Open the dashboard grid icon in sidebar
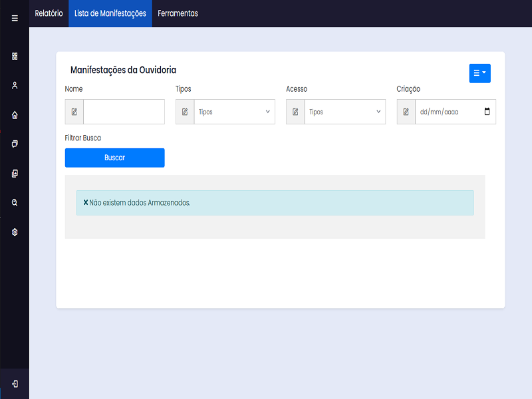532x399 pixels. [x=15, y=57]
